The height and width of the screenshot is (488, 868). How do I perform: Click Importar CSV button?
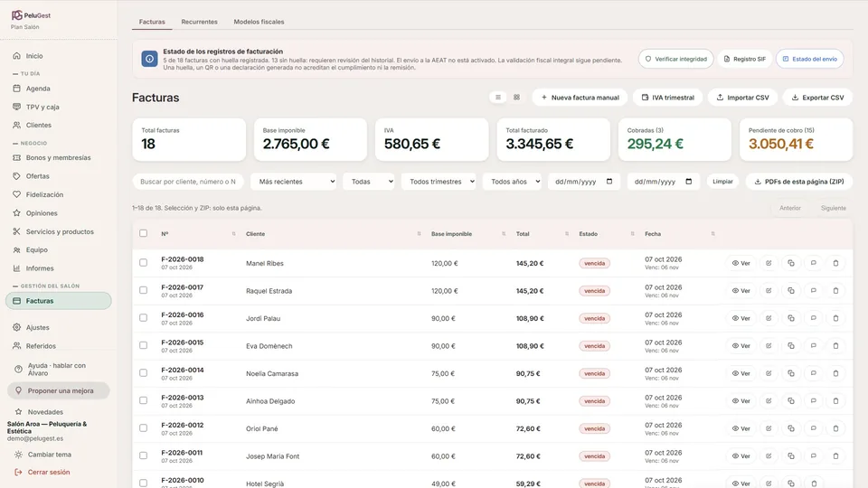(742, 98)
